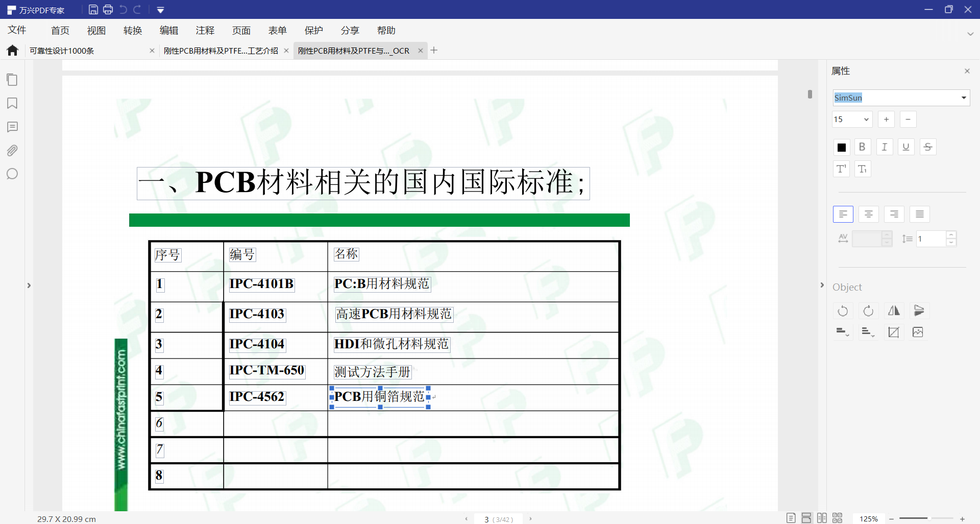Open the page thumbnails sidebar panel

(x=12, y=80)
